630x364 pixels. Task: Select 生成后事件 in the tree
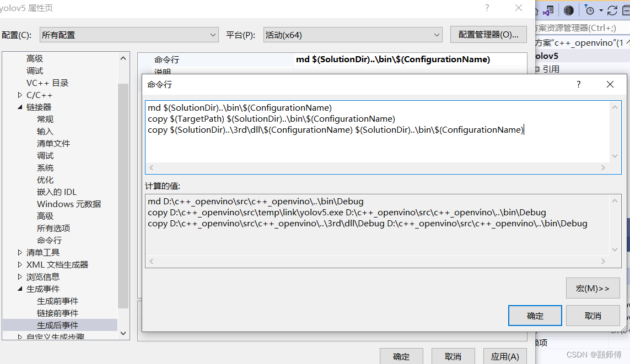(57, 325)
